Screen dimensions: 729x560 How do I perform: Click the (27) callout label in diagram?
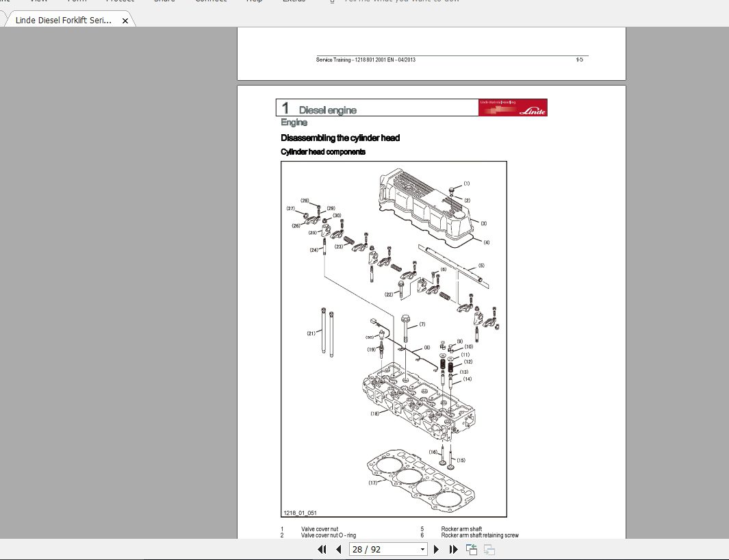(x=291, y=208)
